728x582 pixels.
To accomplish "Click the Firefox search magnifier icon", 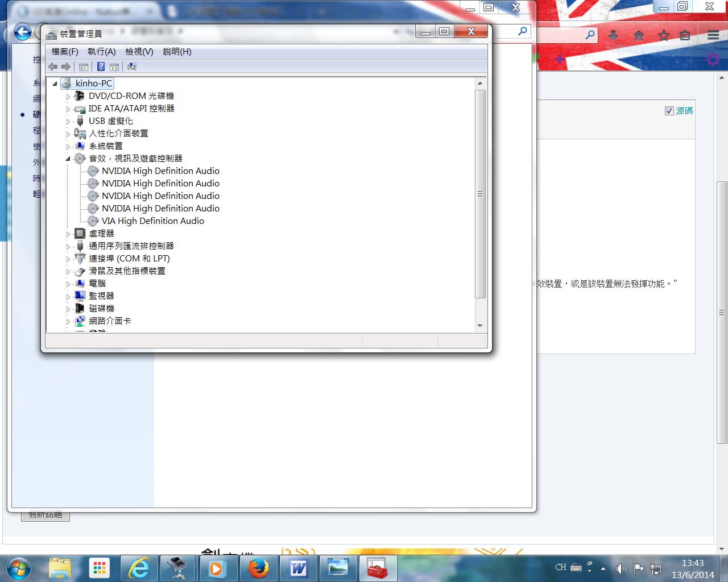I will pos(590,35).
